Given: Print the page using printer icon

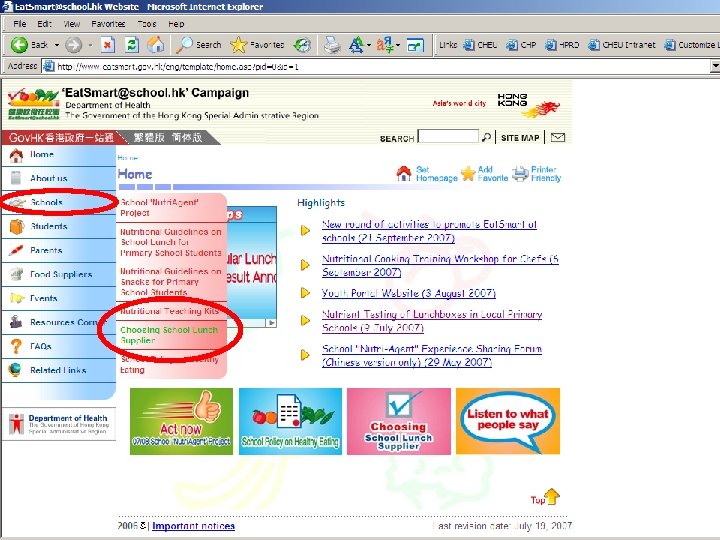Looking at the screenshot, I should [332, 45].
